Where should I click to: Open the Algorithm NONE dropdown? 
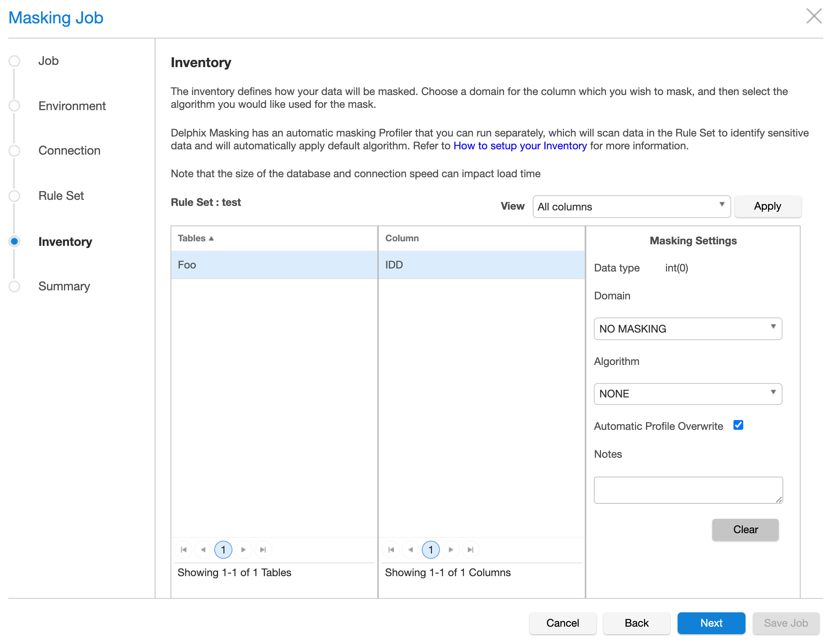coord(688,394)
